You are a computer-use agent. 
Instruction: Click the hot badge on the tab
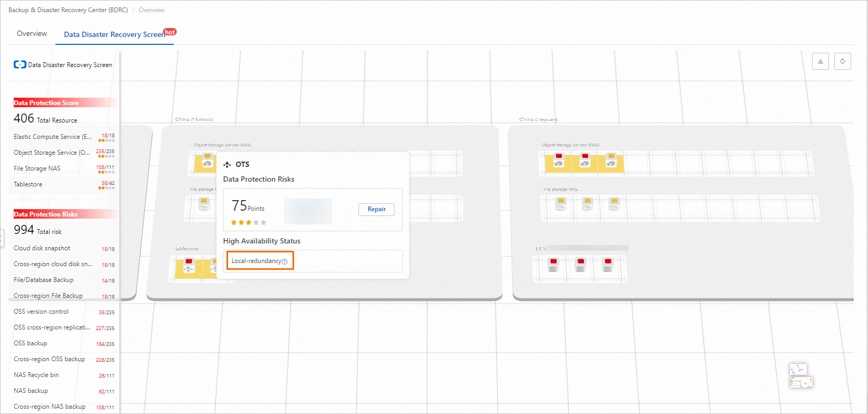coord(170,32)
